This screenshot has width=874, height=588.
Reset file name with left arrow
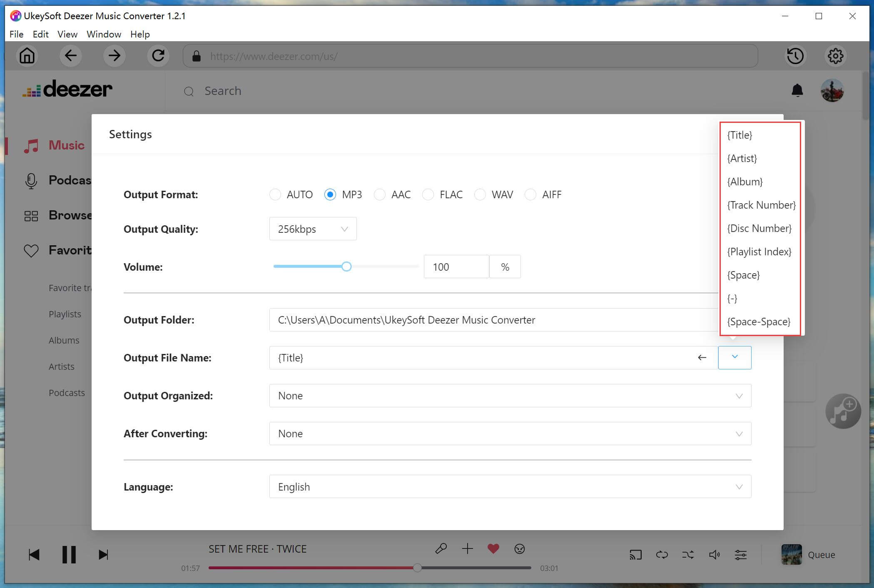(702, 358)
